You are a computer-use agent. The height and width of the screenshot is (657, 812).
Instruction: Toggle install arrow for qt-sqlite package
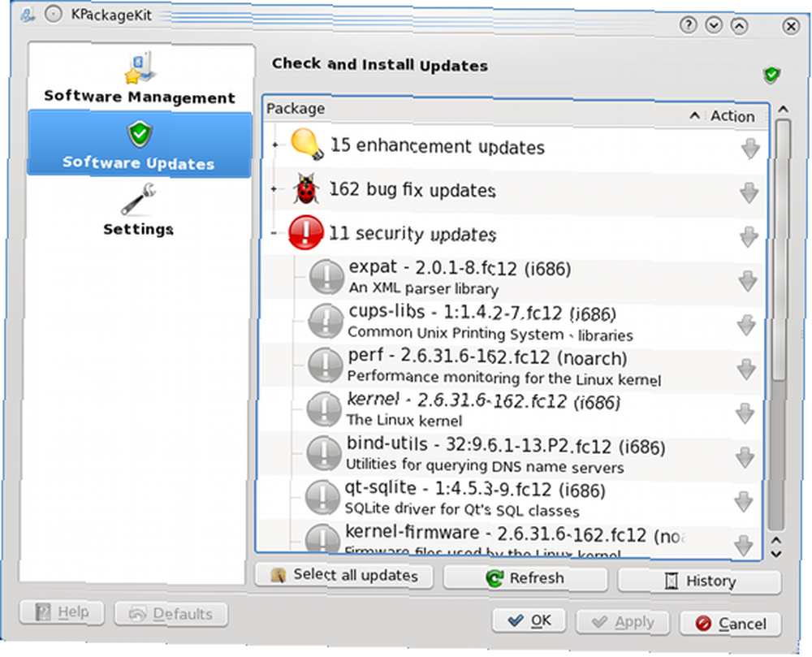744,502
